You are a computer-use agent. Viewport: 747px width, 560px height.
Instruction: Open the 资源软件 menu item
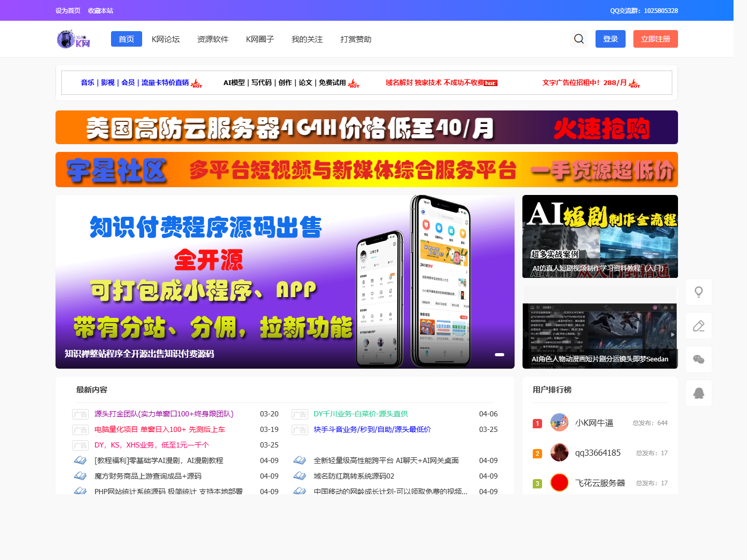point(213,39)
